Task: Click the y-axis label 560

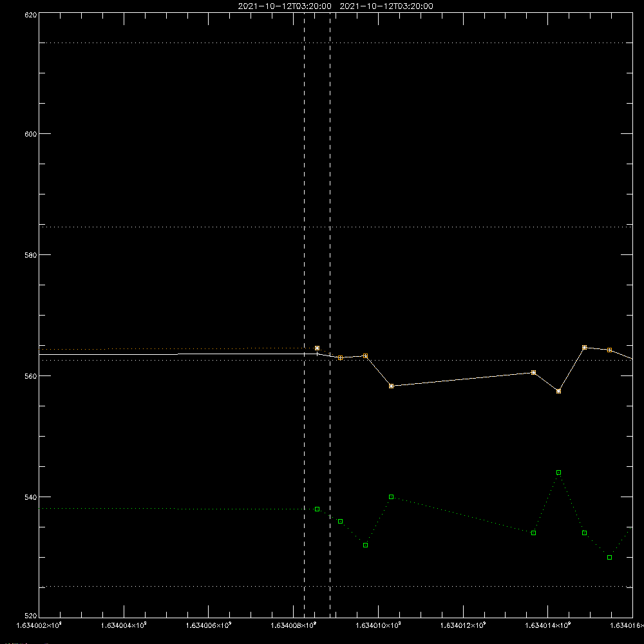Action: point(31,376)
